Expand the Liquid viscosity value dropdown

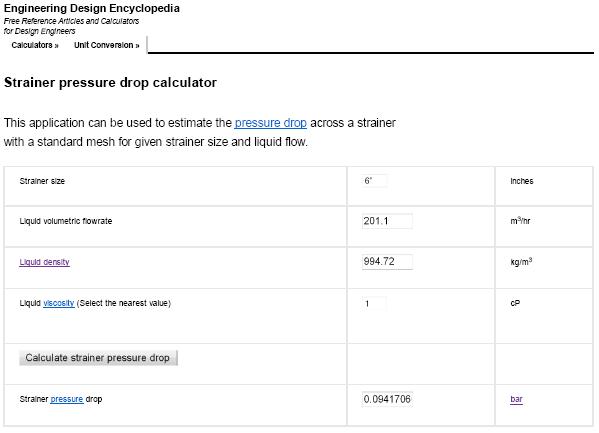(x=374, y=303)
